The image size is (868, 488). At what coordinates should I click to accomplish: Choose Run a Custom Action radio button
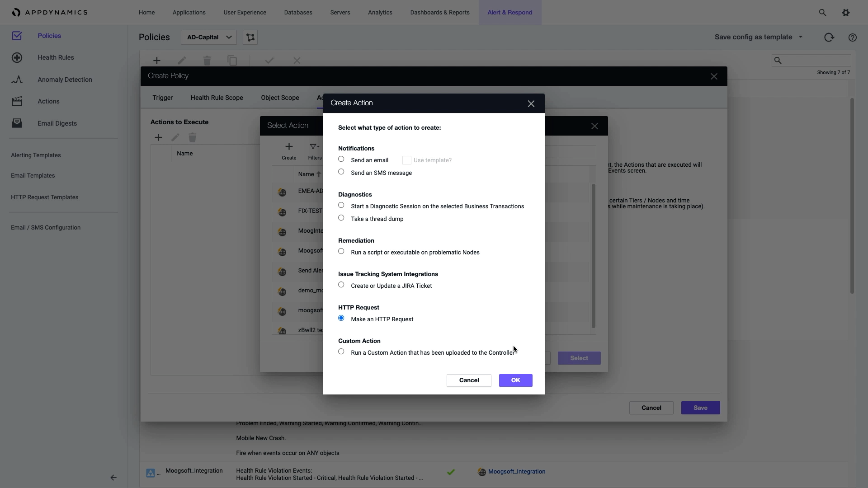click(341, 352)
